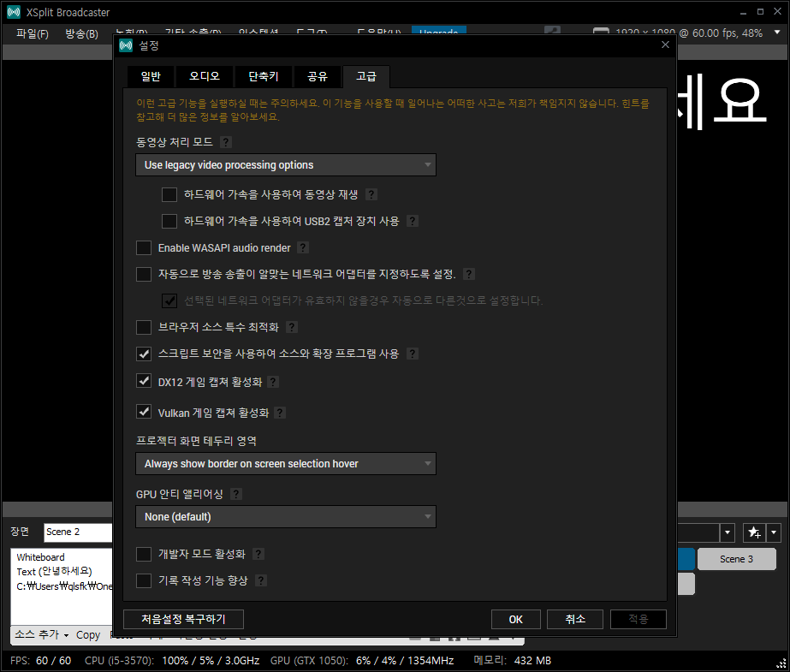Click 처음설정 복구하기 button
790x672 pixels.
183,619
